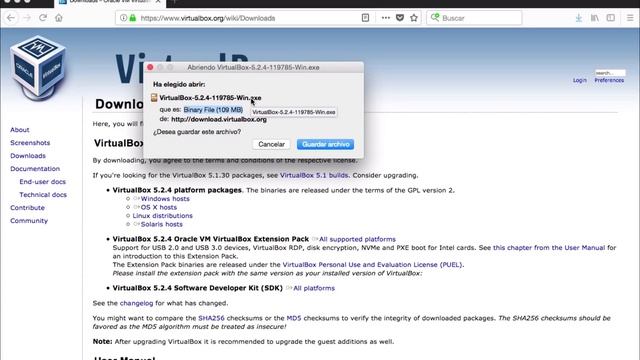Open Technical docs sidebar link
Image resolution: width=640 pixels, height=360 pixels.
tap(43, 195)
